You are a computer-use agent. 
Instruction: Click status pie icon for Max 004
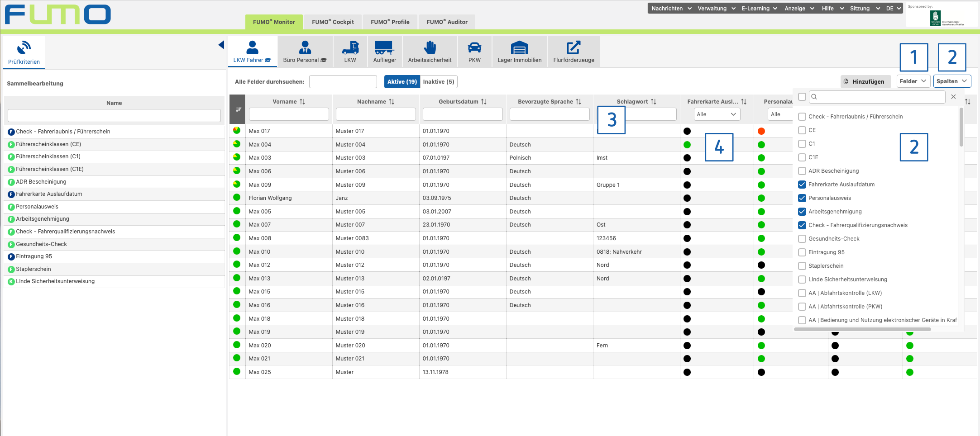pyautogui.click(x=237, y=144)
